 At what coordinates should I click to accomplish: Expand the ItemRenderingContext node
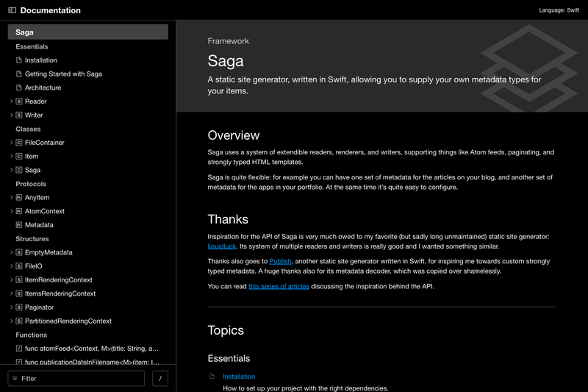pyautogui.click(x=12, y=279)
